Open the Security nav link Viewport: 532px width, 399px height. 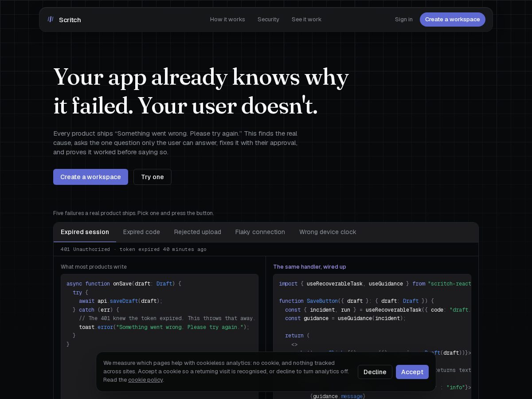(x=268, y=20)
